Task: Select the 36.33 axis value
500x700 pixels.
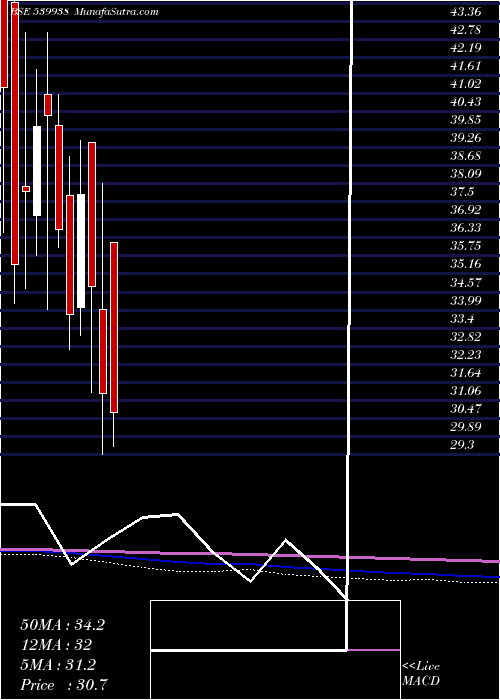Action: pos(466,228)
